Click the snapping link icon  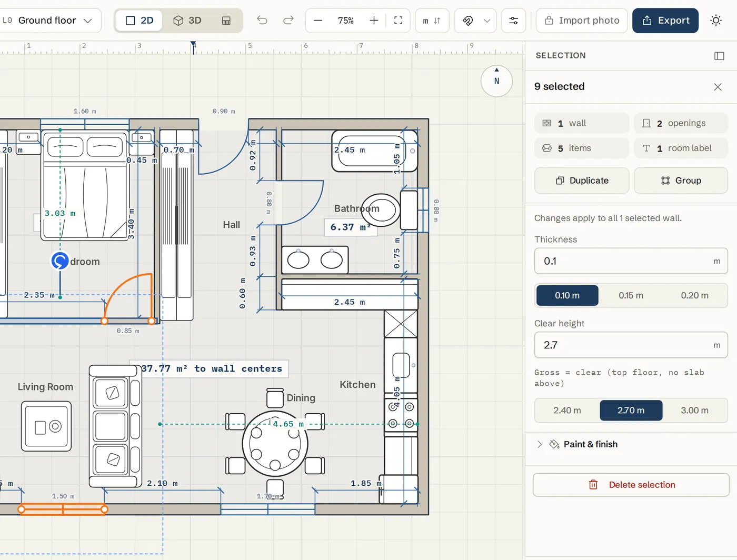[467, 21]
